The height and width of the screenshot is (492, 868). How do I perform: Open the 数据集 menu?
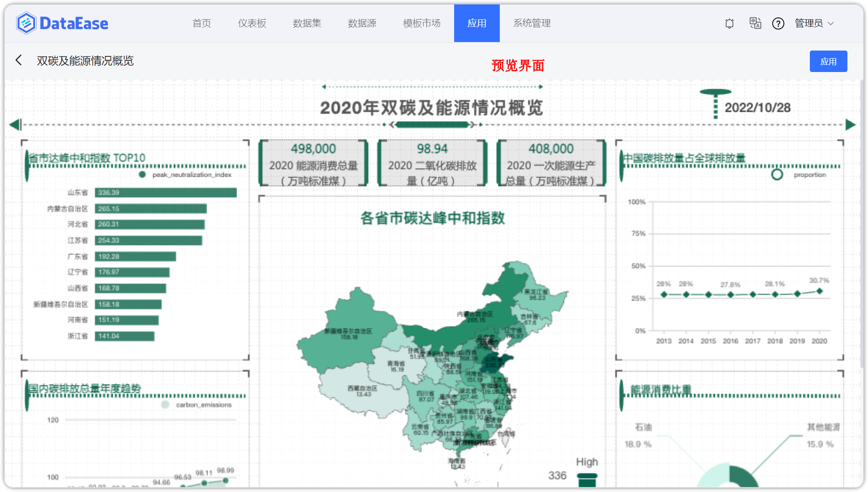[307, 23]
